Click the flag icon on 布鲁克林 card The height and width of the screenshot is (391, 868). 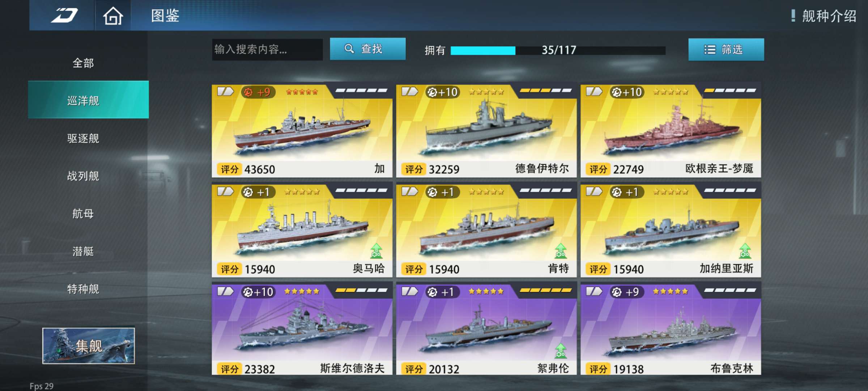pos(594,291)
